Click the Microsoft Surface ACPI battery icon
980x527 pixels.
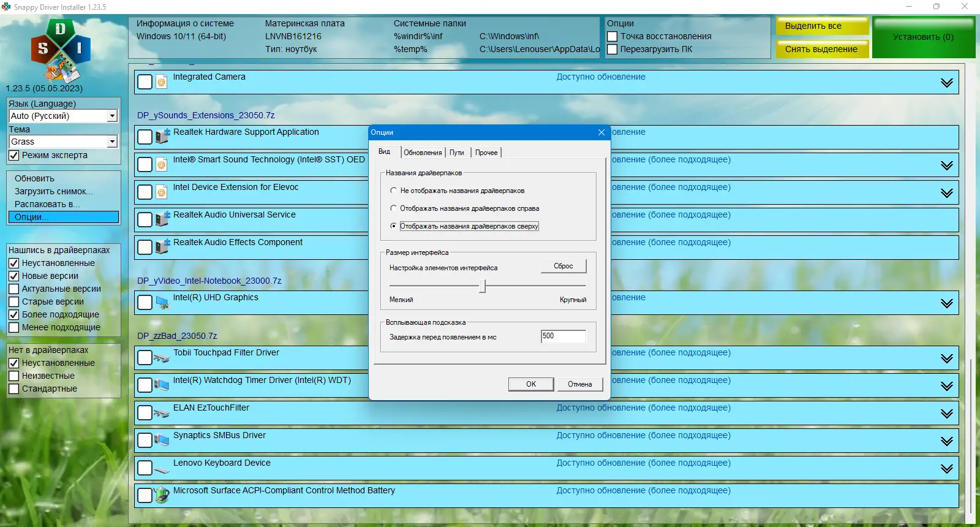(162, 495)
